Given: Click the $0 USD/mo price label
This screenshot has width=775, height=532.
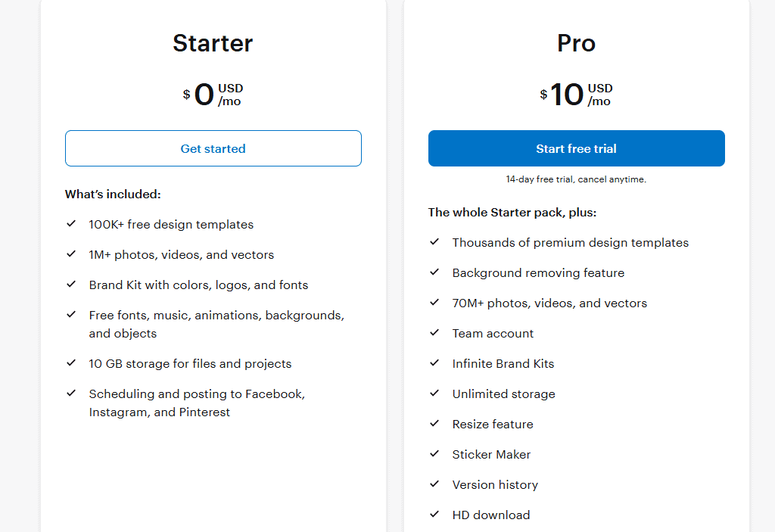Looking at the screenshot, I should [213, 94].
